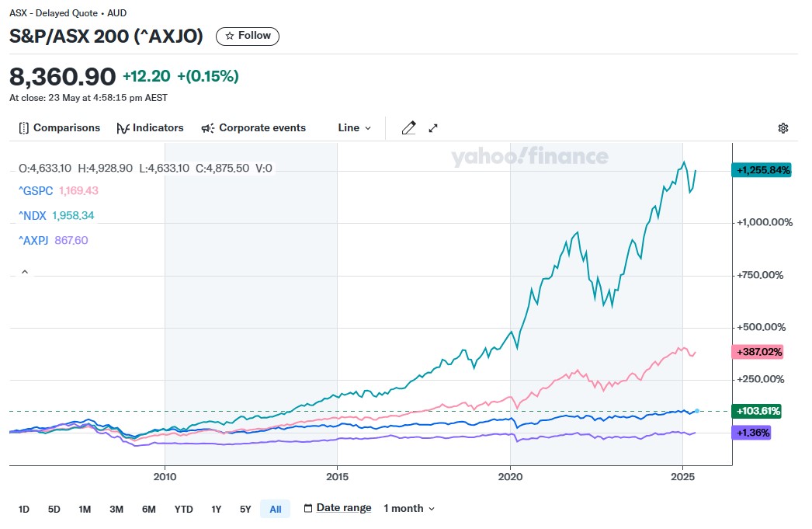Open the 1 month interval dropdown

pyautogui.click(x=409, y=509)
